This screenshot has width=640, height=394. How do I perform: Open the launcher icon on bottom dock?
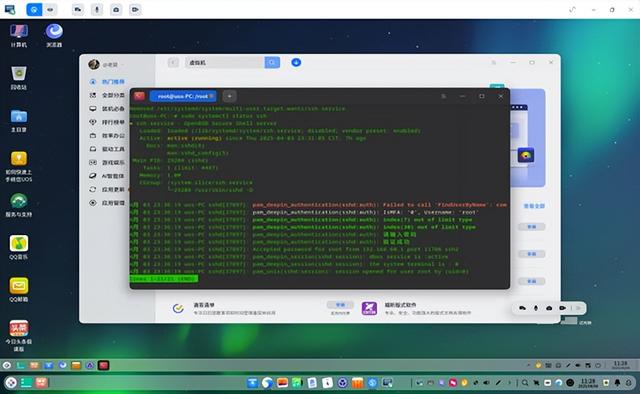point(11,383)
